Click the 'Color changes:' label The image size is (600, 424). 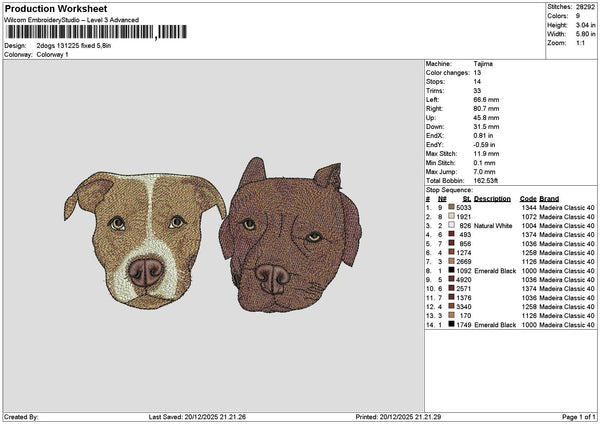(448, 73)
